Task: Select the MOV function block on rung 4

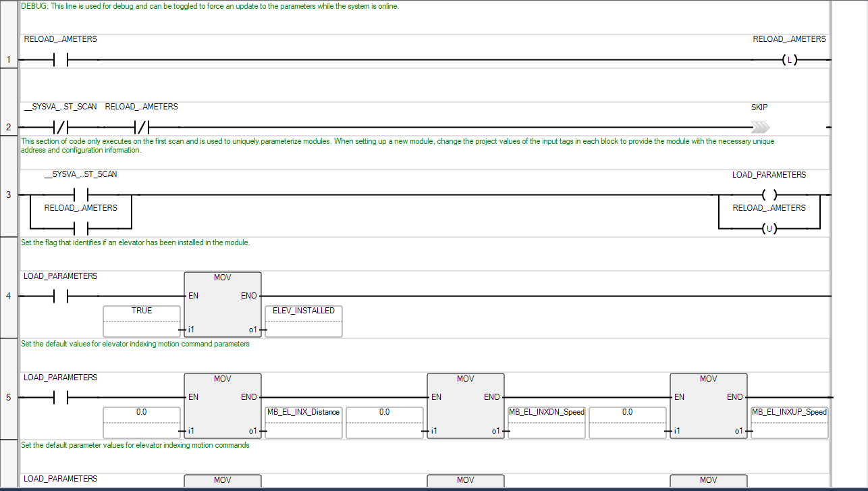Action: click(x=223, y=304)
